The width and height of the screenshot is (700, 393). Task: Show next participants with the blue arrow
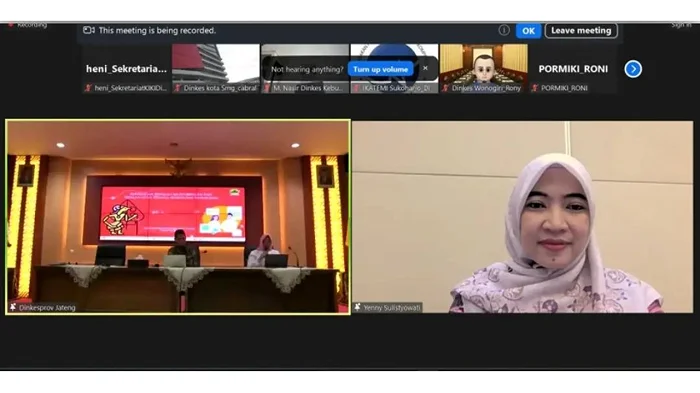(x=633, y=69)
